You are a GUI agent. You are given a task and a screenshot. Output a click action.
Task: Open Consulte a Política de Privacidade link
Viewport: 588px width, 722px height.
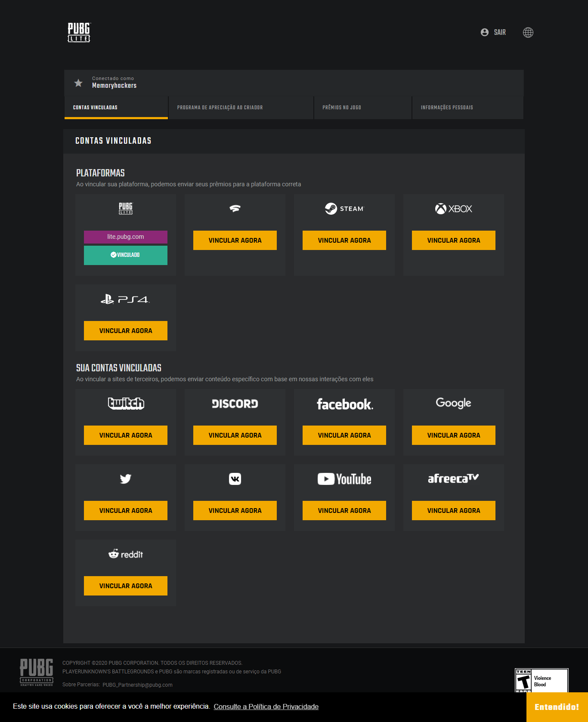(x=266, y=707)
